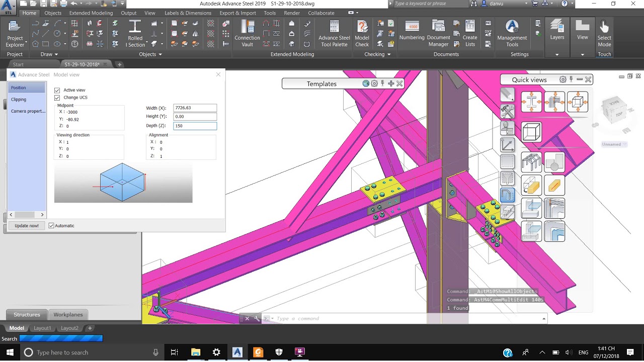Viewport: 644px width, 362px height.
Task: Pin the Templates palette
Action: coord(383,83)
